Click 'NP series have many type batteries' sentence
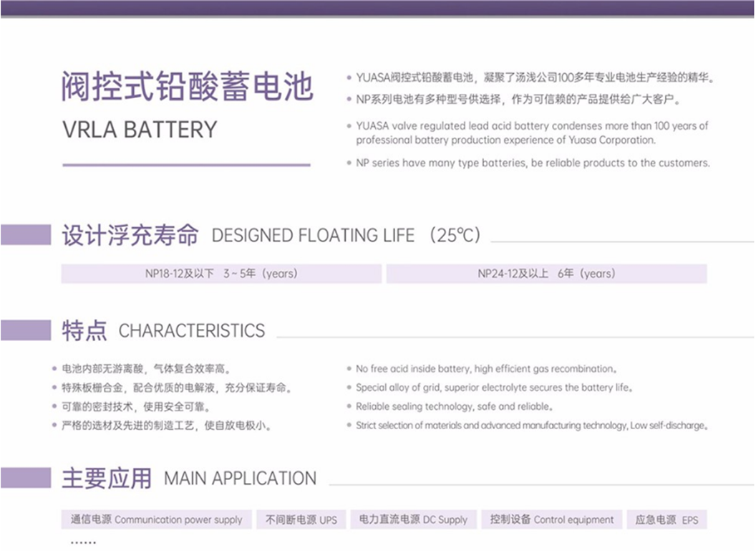756x551 pixels. pos(533,163)
